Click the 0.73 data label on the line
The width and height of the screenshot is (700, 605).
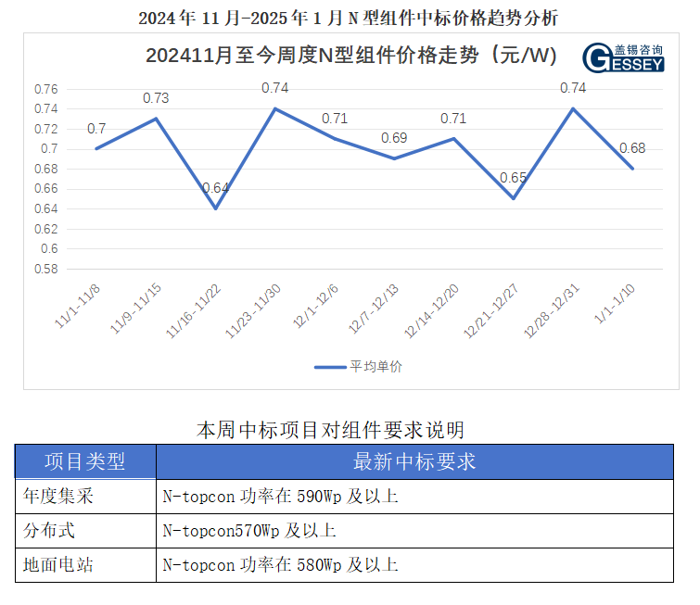155,98
